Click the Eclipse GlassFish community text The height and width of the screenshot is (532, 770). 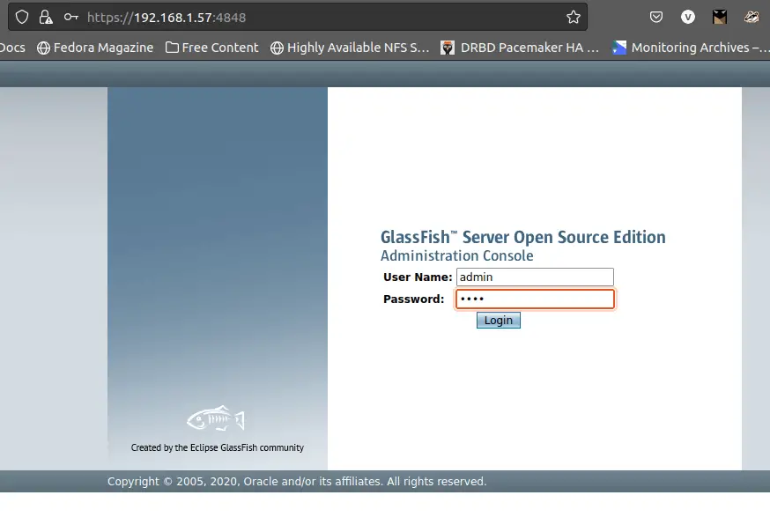pos(216,447)
